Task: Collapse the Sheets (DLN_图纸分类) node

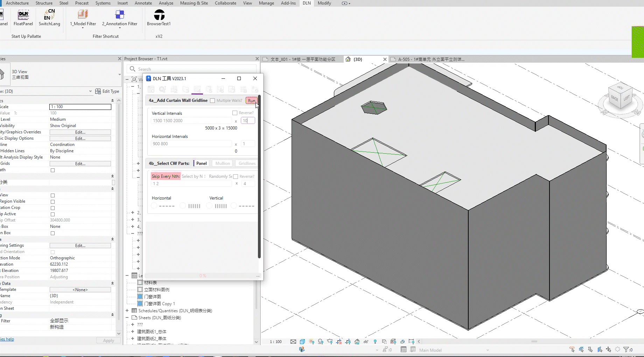Action: coord(127,318)
